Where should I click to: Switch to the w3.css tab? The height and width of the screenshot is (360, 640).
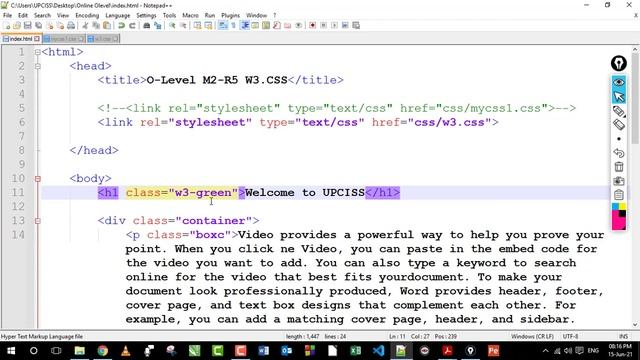pyautogui.click(x=102, y=39)
